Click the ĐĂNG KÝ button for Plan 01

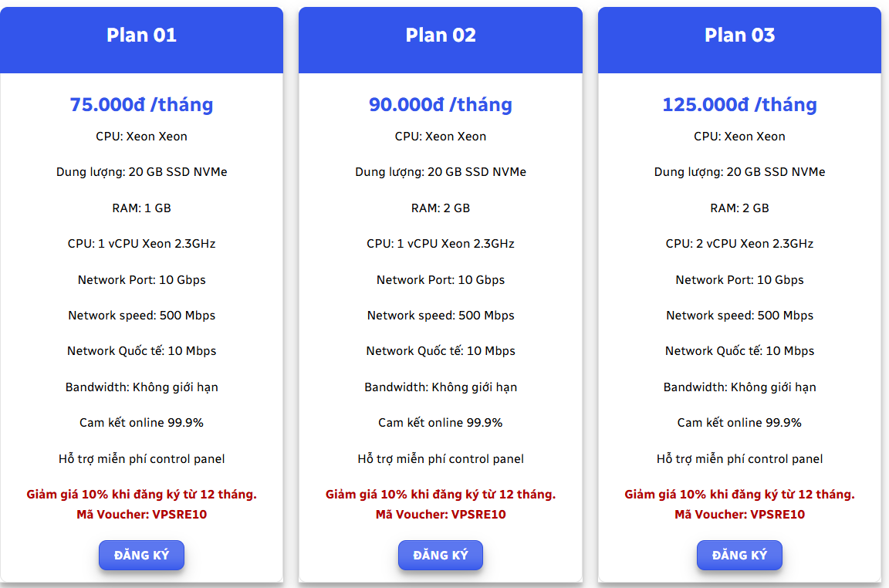[141, 555]
